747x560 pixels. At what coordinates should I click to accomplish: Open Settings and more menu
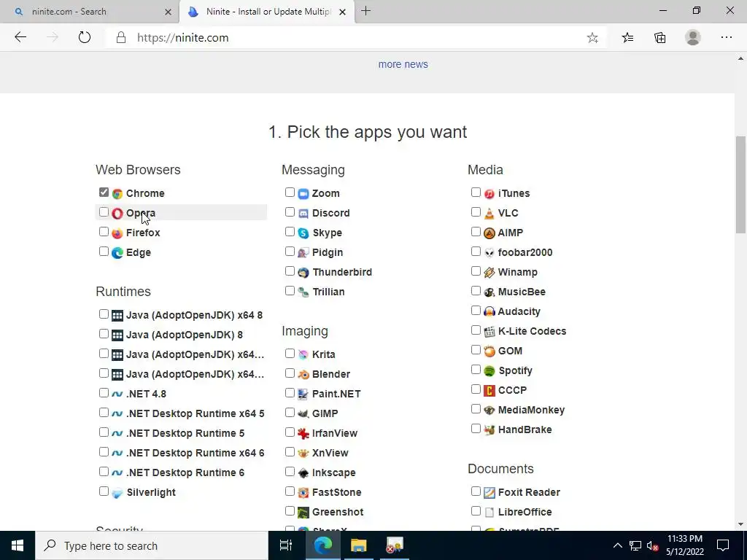[x=726, y=38]
